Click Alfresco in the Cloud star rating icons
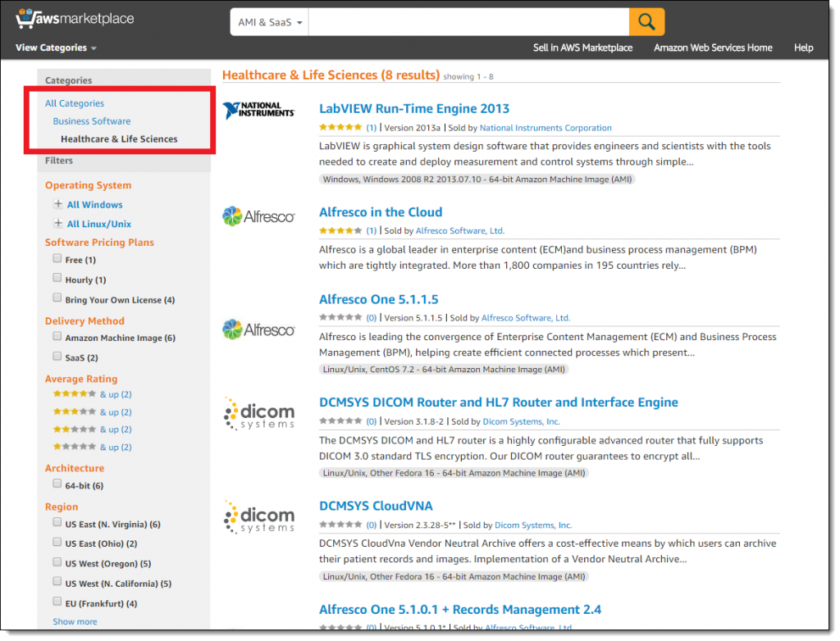The height and width of the screenshot is (641, 840). click(340, 230)
